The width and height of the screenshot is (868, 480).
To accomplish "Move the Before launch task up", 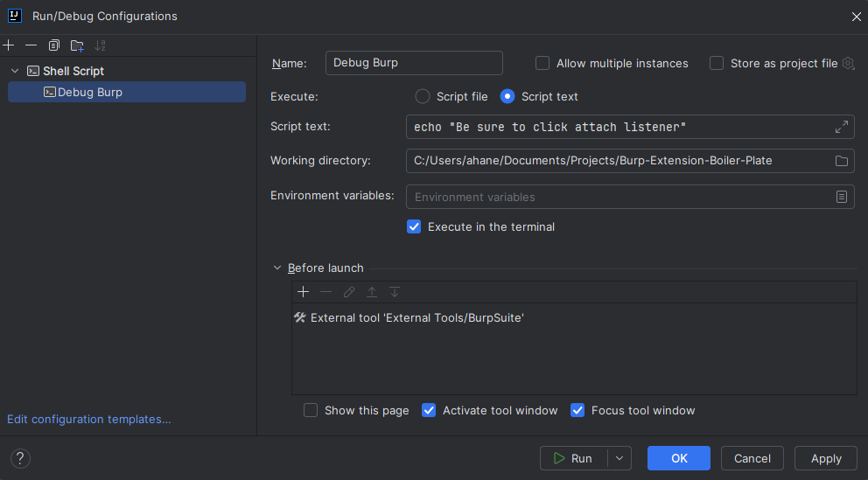I will coord(372,292).
